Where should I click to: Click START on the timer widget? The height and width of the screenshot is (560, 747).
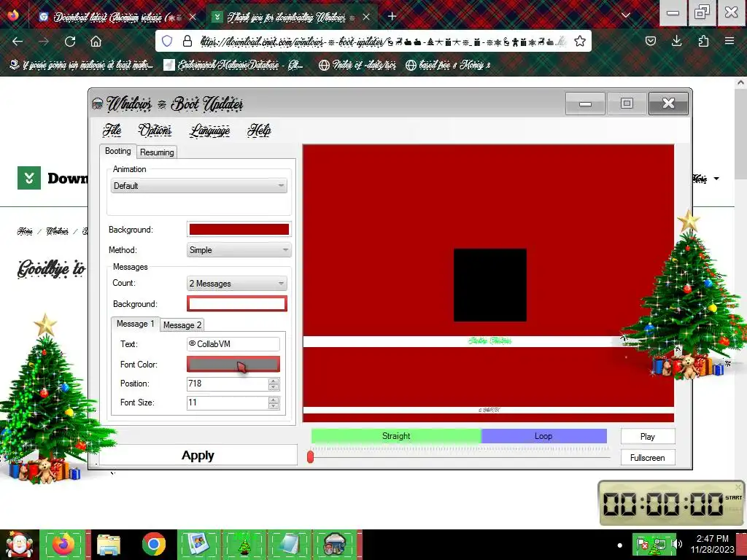733,497
